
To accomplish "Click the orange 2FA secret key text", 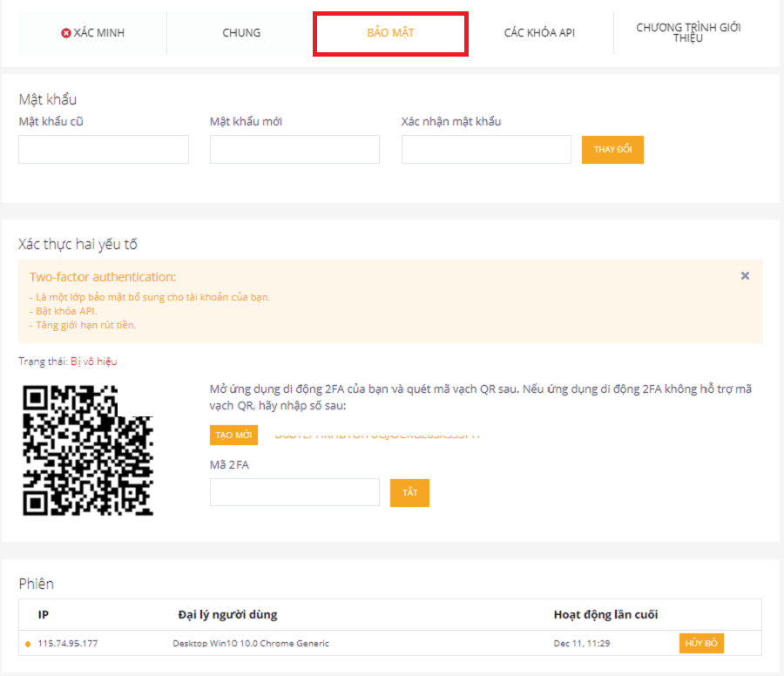I will pos(377,436).
